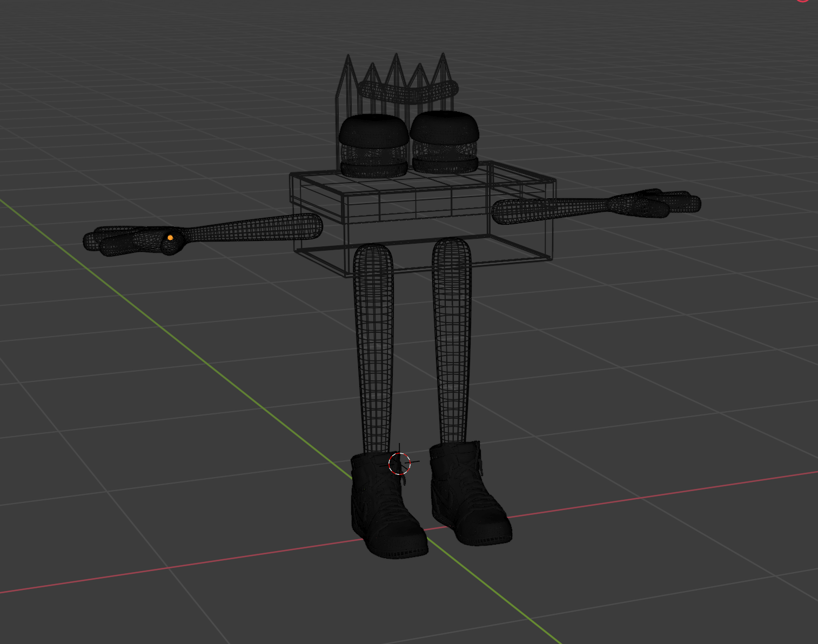Select the screen-right leg wireframe cylinder
The height and width of the screenshot is (644, 818).
click(x=451, y=340)
